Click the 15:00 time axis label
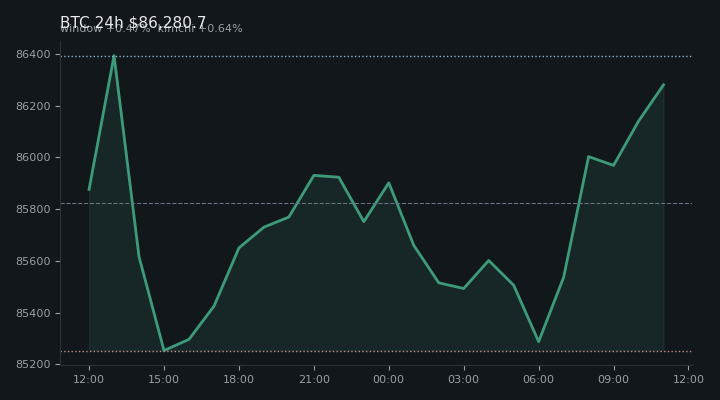720x400 pixels. click(x=164, y=379)
